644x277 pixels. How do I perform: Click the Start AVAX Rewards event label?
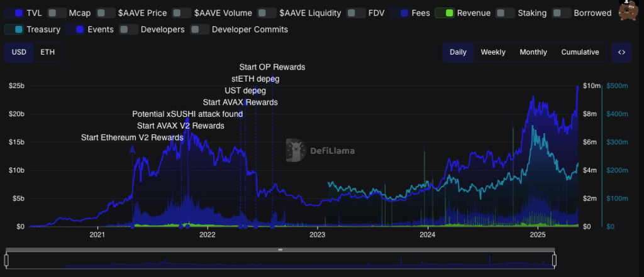pos(240,102)
